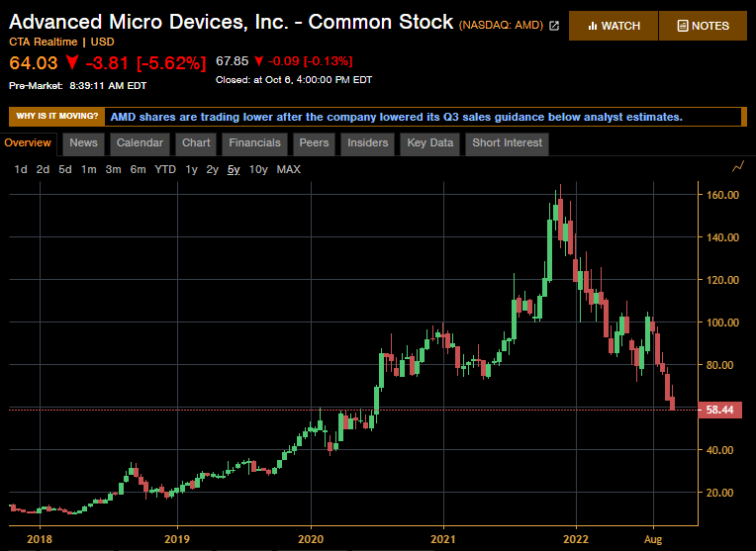The image size is (756, 551).
Task: Click the 2020 x-axis label
Action: click(x=311, y=539)
